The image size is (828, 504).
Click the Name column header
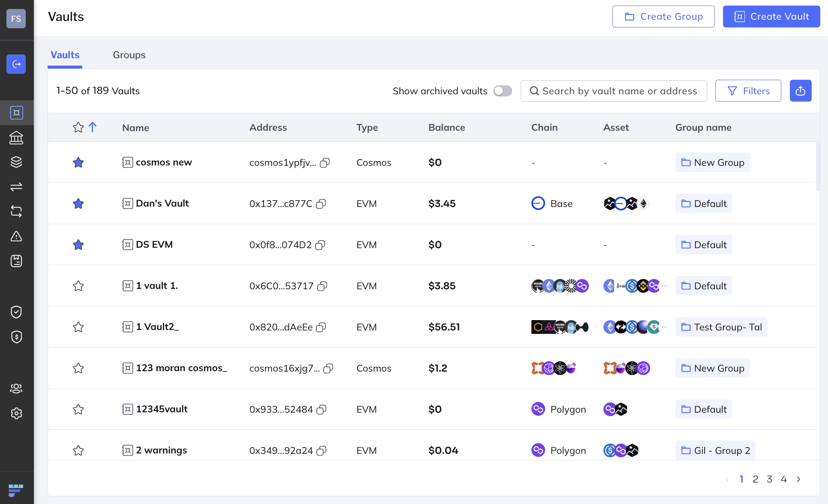pyautogui.click(x=135, y=128)
